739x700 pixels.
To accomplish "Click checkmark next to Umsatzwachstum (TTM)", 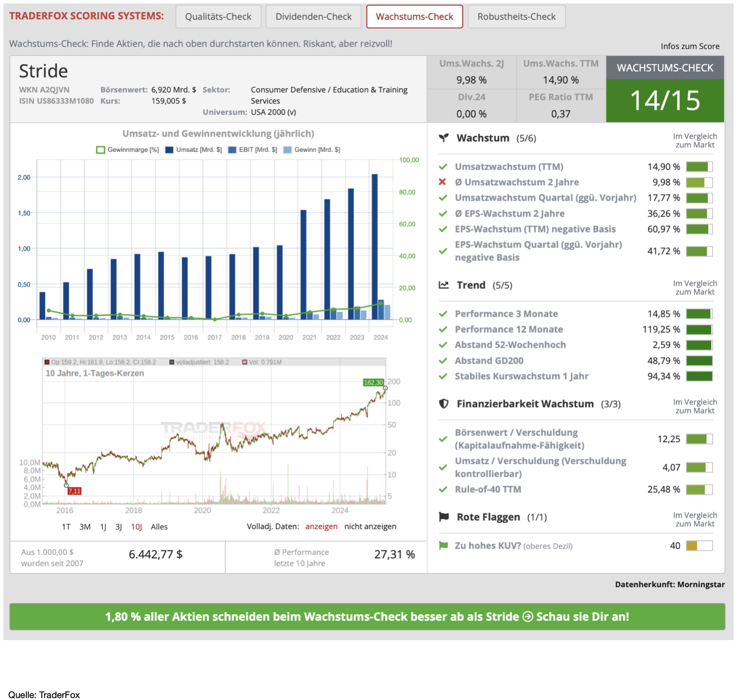I will point(443,167).
